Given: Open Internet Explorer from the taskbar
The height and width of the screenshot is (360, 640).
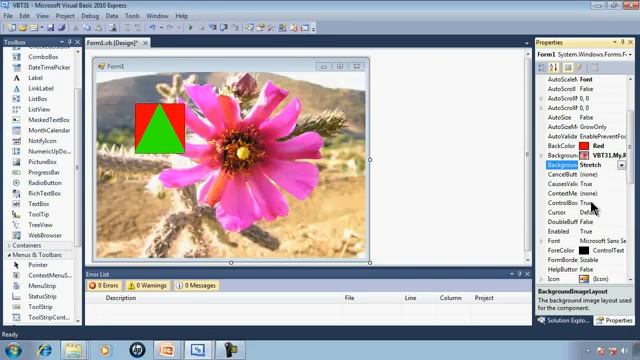Looking at the screenshot, I should (44, 350).
